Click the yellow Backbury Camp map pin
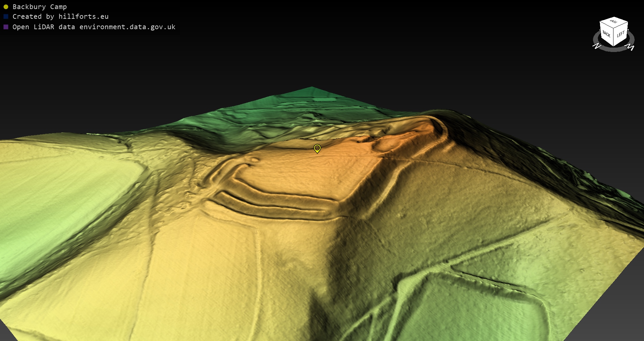This screenshot has height=341, width=644. point(317,148)
